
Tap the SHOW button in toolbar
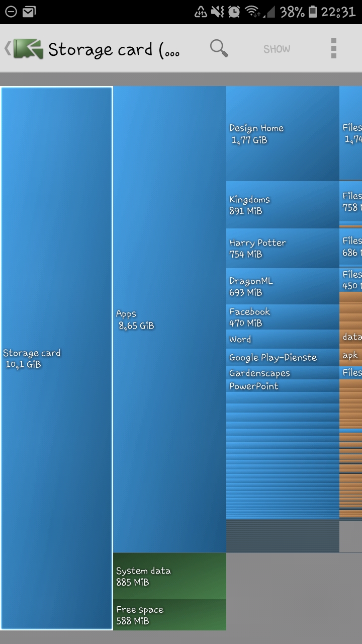tap(277, 49)
